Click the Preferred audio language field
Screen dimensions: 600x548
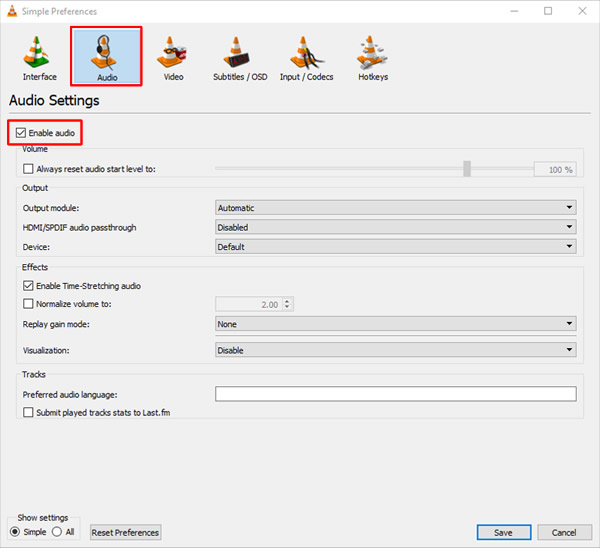(396, 393)
